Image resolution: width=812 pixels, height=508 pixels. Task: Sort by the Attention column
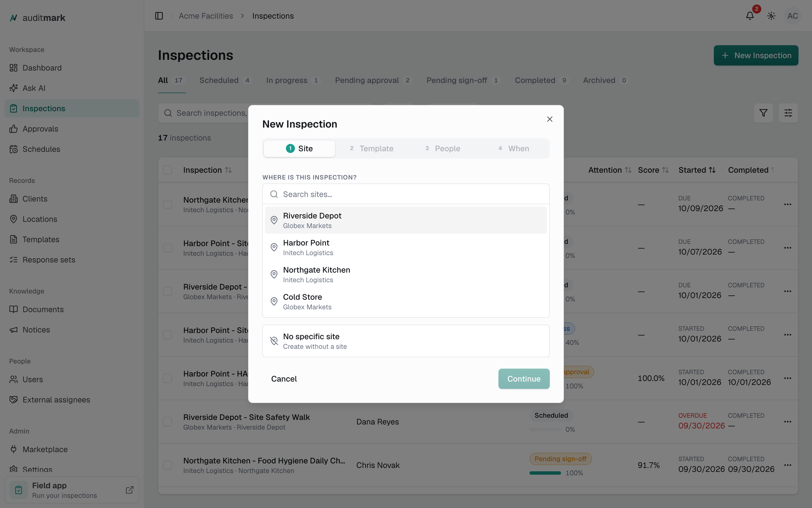[x=610, y=170]
